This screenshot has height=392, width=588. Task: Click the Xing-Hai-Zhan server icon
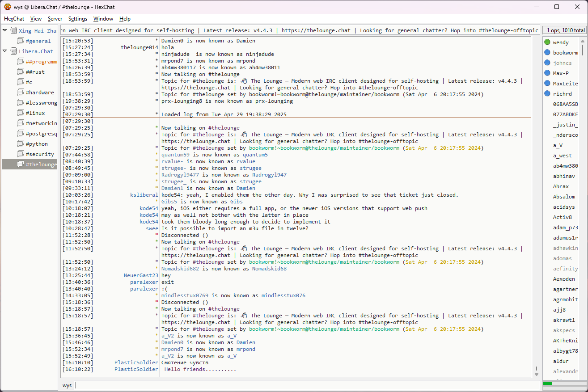point(13,31)
